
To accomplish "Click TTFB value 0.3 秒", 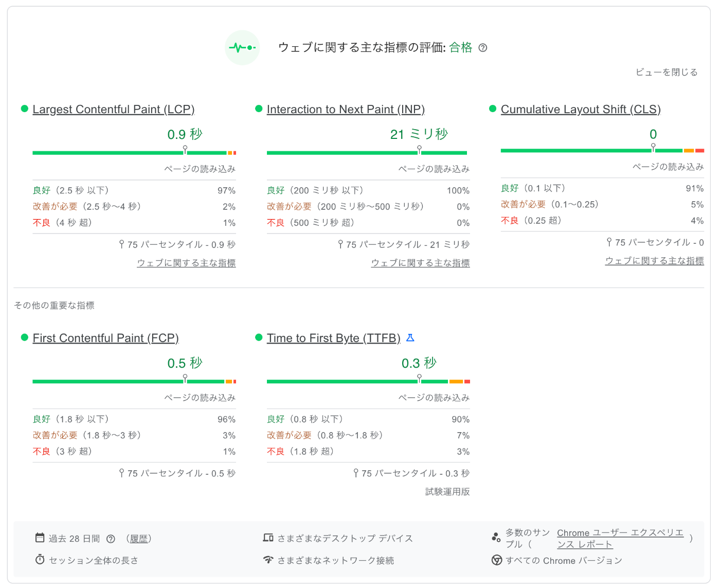I will pyautogui.click(x=419, y=363).
